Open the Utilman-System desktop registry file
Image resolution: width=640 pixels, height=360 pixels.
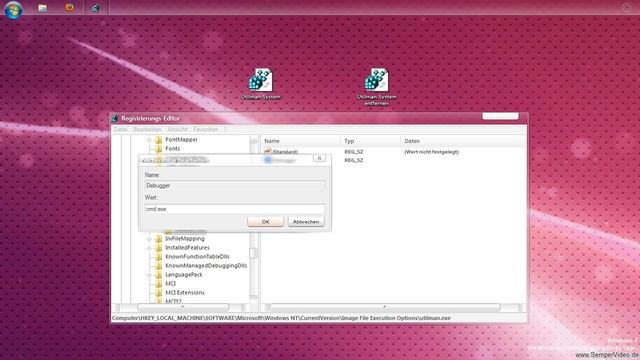(x=260, y=84)
